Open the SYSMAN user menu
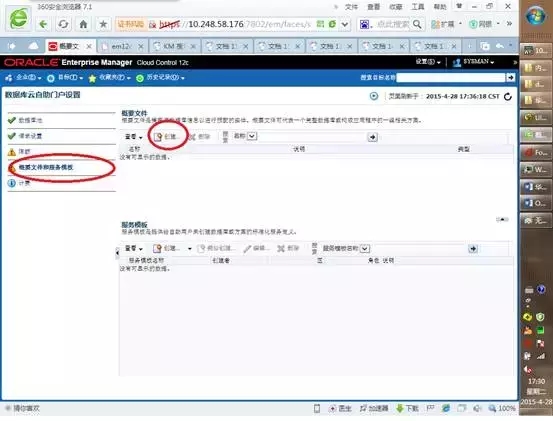553x421 pixels. pyautogui.click(x=474, y=62)
